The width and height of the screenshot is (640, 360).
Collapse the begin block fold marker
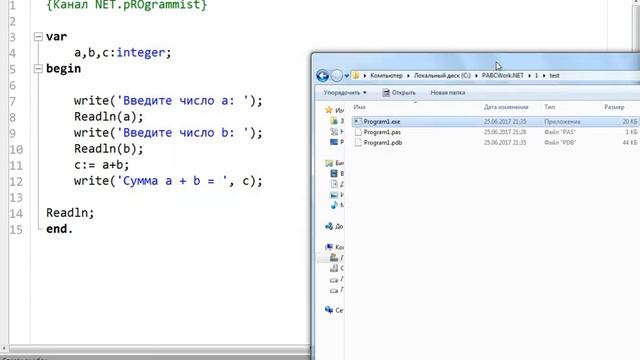[38, 69]
